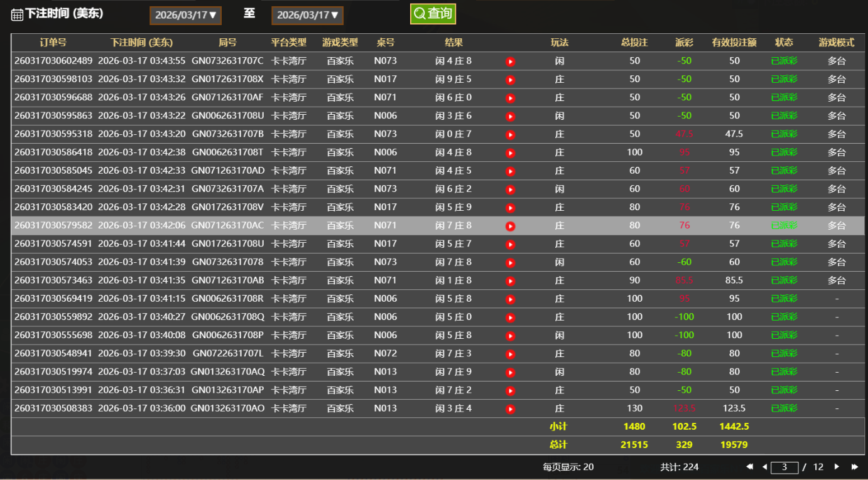Click 已派彩 status for order 260317030595318
Viewport: 868px width, 480px height.
(784, 134)
